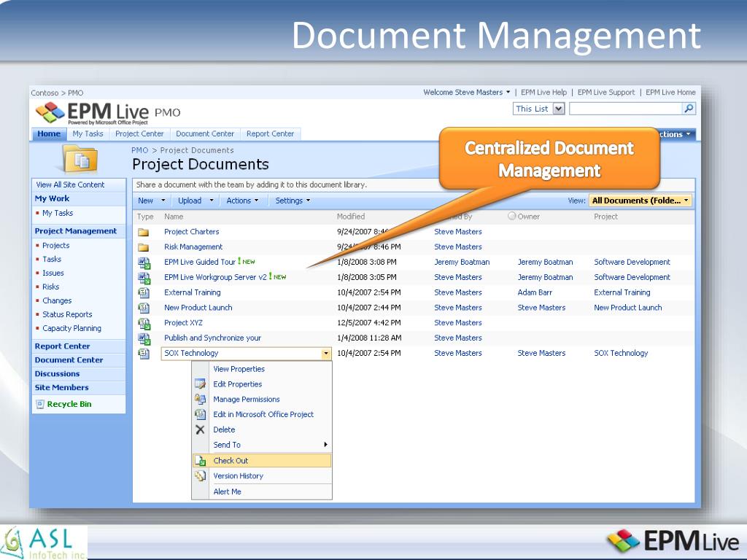This screenshot has height=560, width=747.
Task: Expand the Upload menu arrow
Action: click(x=211, y=201)
